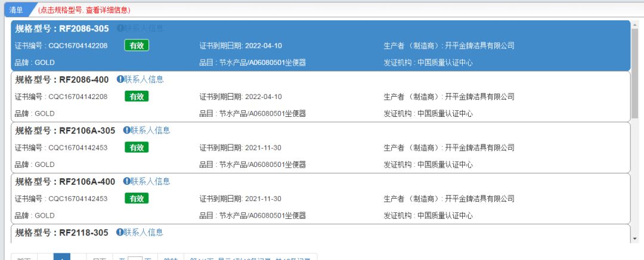Click the 有效 badge in the RF2086-305 record
The image size is (644, 260).
137,45
